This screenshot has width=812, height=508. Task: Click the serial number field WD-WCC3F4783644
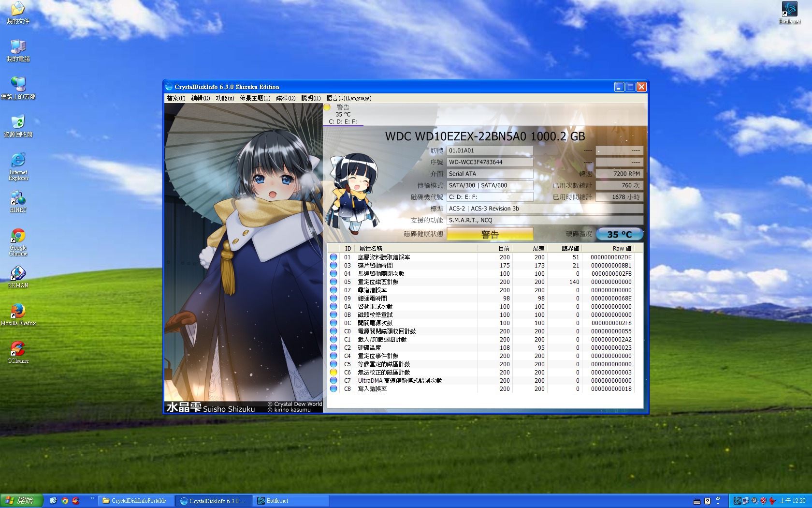(x=490, y=162)
